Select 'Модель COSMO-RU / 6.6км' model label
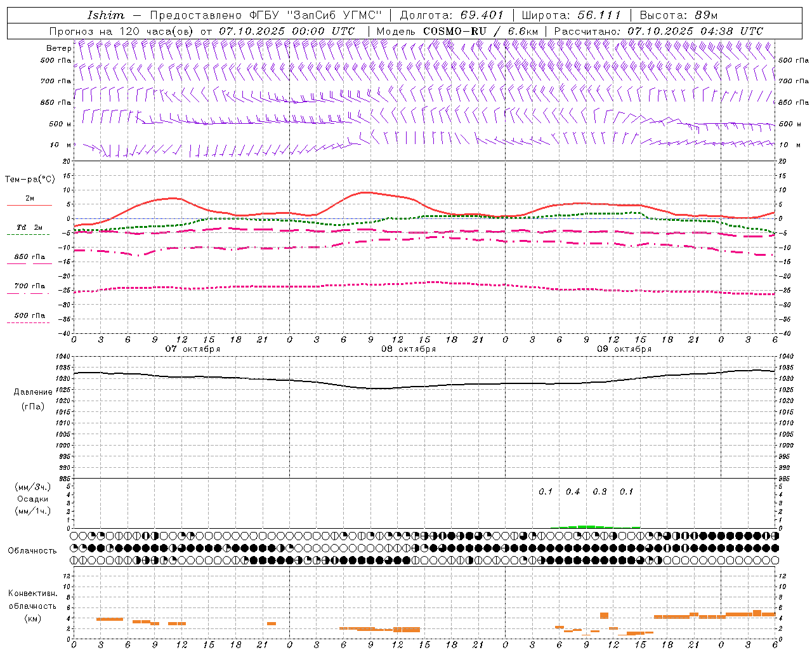The width and height of the screenshot is (812, 650). tap(457, 31)
